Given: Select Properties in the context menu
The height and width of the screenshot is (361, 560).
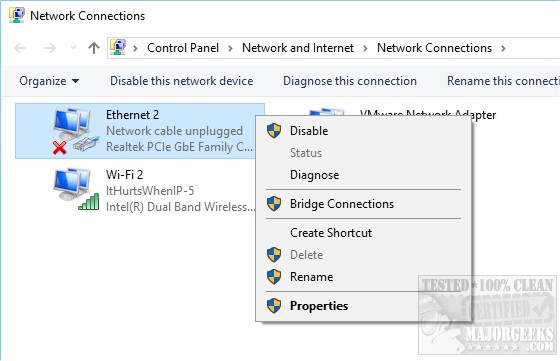Looking at the screenshot, I should pyautogui.click(x=319, y=306).
